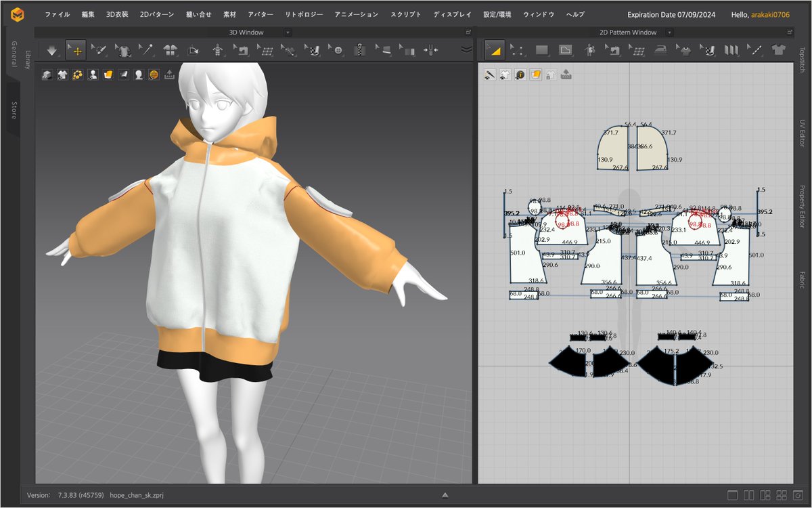Select the Button tool in 3D toolbar

coord(336,49)
